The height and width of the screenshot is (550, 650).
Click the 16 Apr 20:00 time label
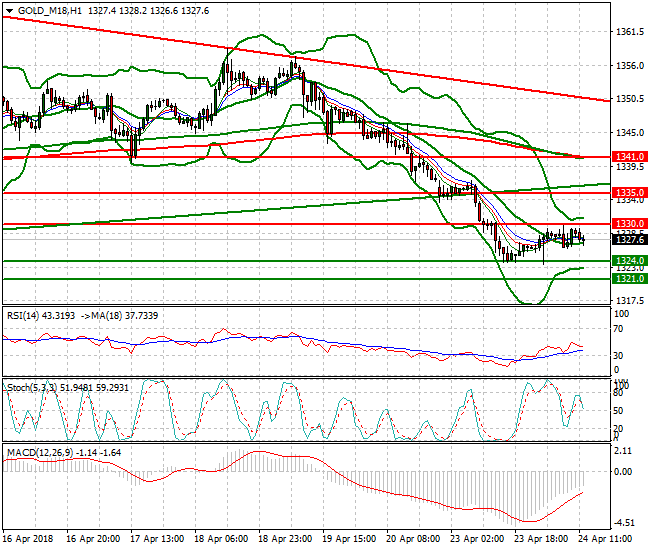point(93,539)
